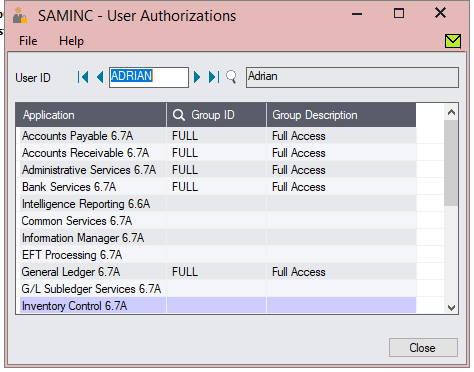The height and width of the screenshot is (372, 474).
Task: Click the green envelope mail icon
Action: pyautogui.click(x=453, y=41)
